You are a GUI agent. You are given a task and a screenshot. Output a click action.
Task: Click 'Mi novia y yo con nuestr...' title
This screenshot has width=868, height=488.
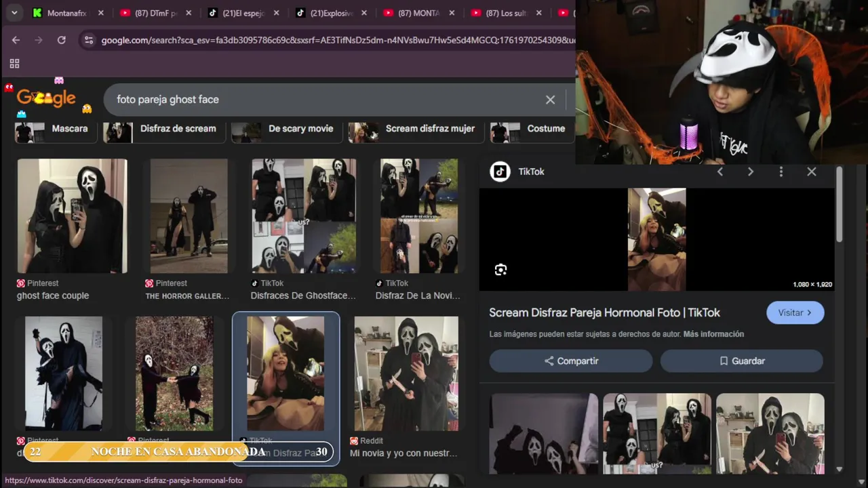403,453
